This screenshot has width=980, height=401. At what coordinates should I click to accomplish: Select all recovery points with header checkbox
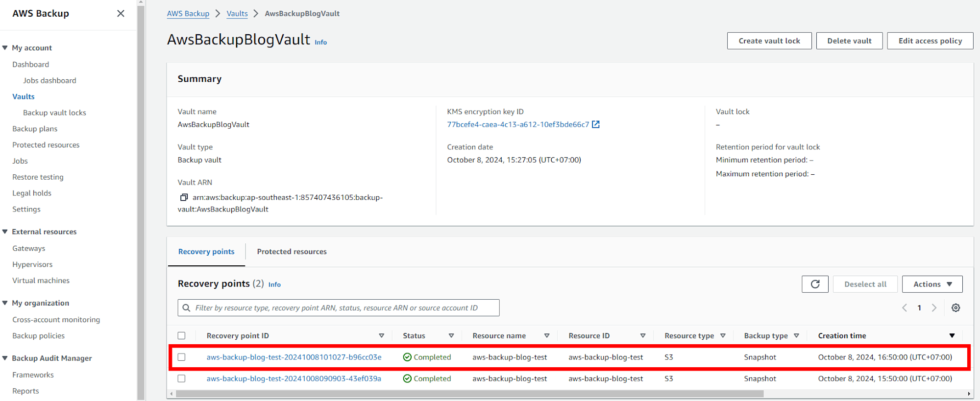(x=181, y=336)
